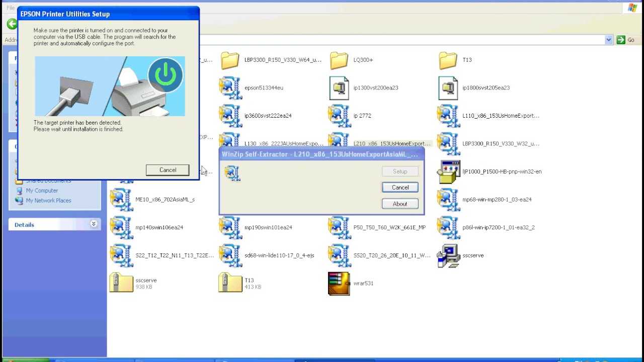Viewport: 644px width, 362px height.
Task: Open the LBP3300_R150_V330_W64 folder
Action: [230, 60]
